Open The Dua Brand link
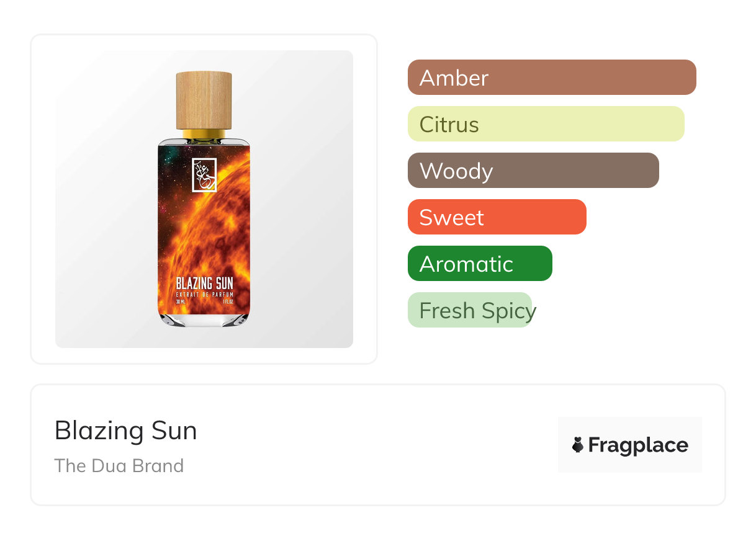Image resolution: width=756 pixels, height=536 pixels. [119, 466]
